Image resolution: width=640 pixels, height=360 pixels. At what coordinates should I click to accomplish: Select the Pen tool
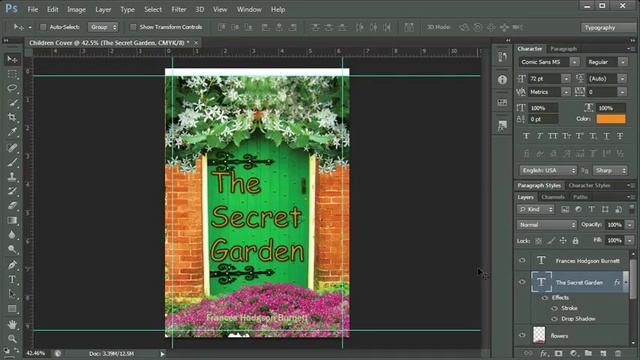pos(12,265)
